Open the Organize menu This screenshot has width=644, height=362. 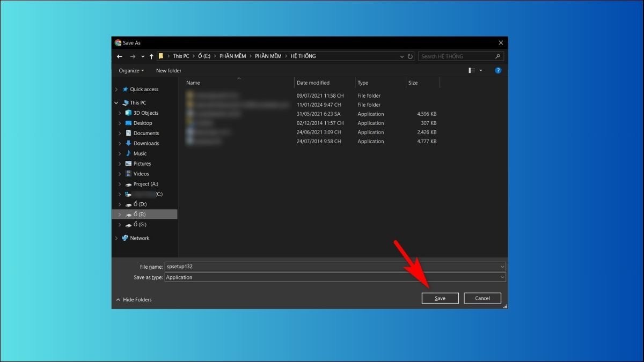(x=131, y=71)
